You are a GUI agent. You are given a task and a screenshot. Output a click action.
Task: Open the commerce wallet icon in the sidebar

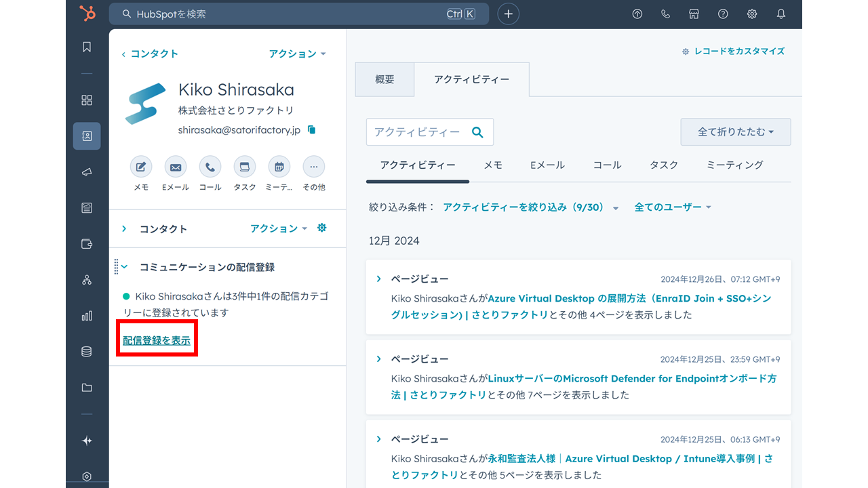tap(87, 244)
